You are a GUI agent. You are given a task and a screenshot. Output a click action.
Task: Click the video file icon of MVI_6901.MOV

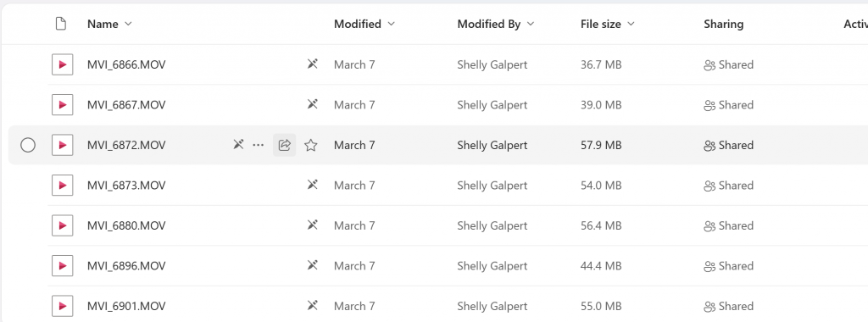coord(63,306)
